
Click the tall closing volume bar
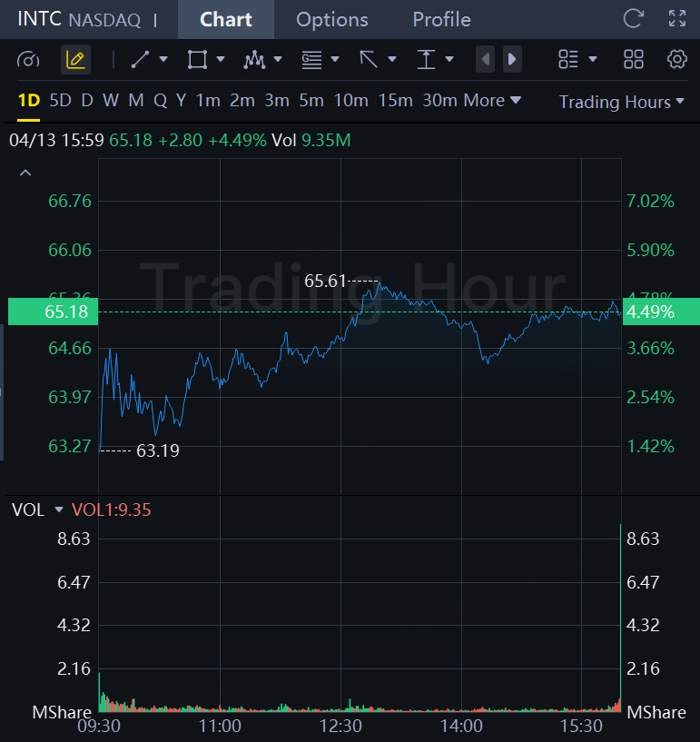(620, 618)
